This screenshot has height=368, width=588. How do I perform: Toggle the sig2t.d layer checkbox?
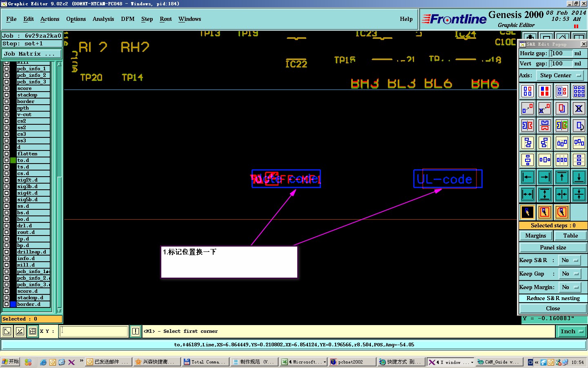(x=7, y=180)
